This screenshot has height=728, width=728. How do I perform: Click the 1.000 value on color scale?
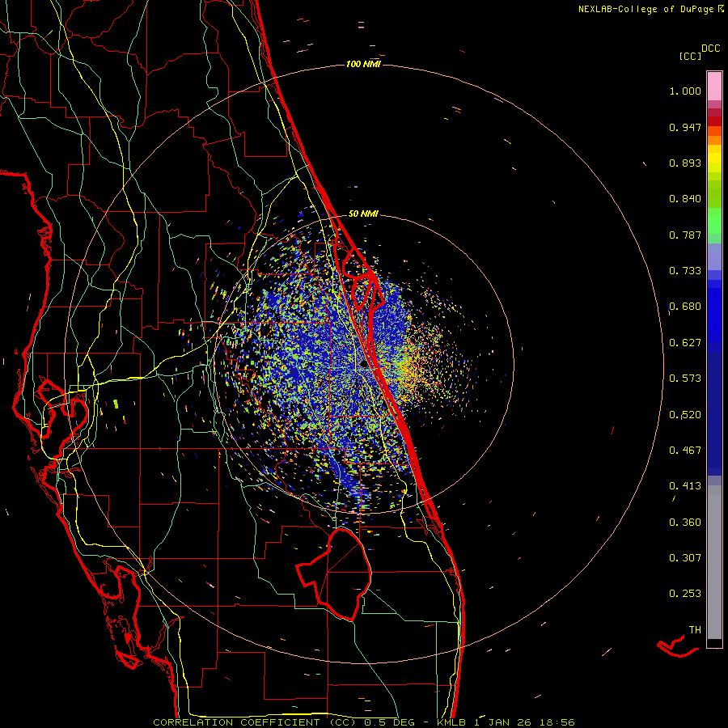(685, 91)
